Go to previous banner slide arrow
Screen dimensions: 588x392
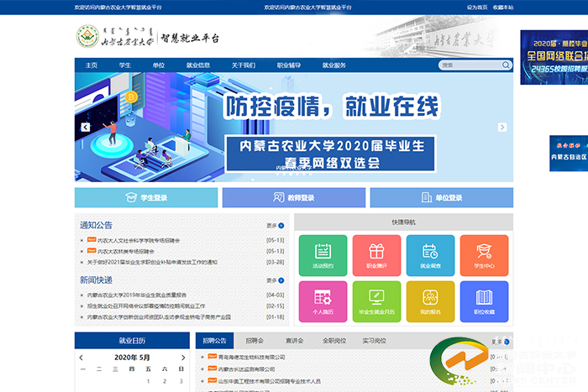click(85, 128)
